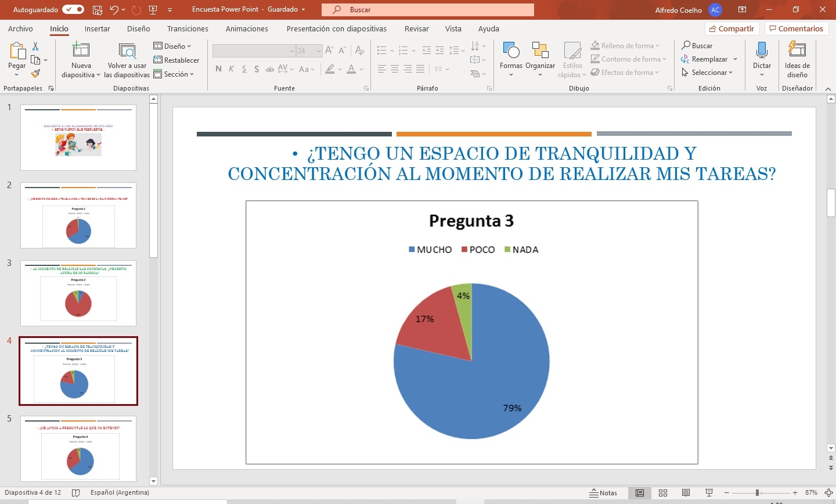Screen dimensions: 836x504
Task: Click the Buscar search box
Action: 428,10
